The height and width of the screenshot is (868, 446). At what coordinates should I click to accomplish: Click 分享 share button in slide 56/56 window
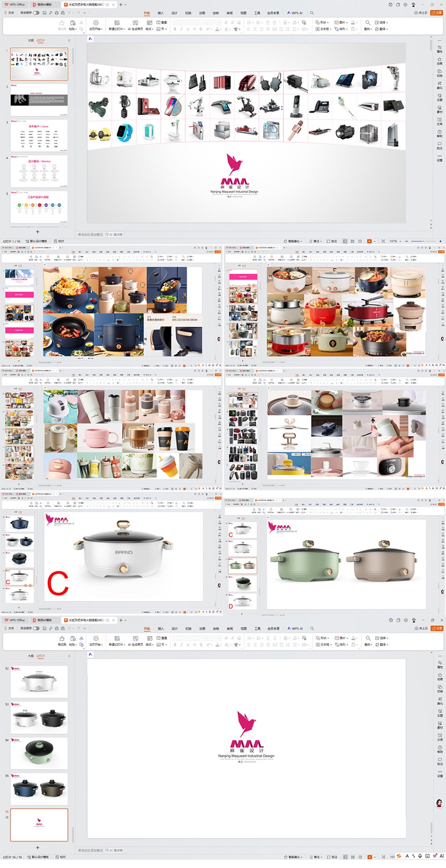[x=438, y=628]
